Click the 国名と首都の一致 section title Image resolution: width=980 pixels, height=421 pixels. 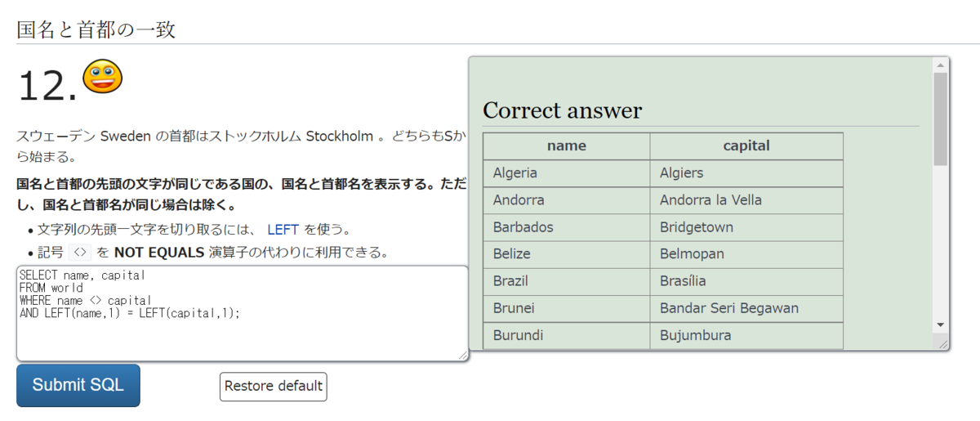click(96, 30)
